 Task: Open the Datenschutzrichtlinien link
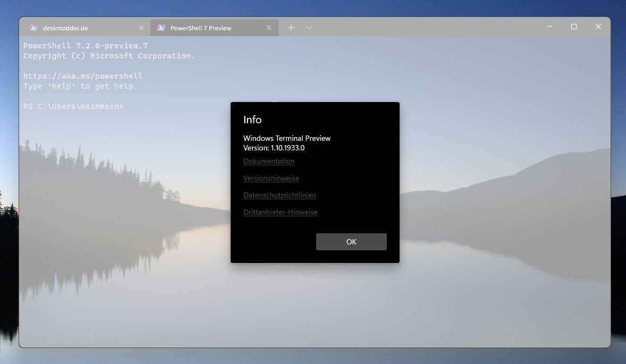point(280,195)
